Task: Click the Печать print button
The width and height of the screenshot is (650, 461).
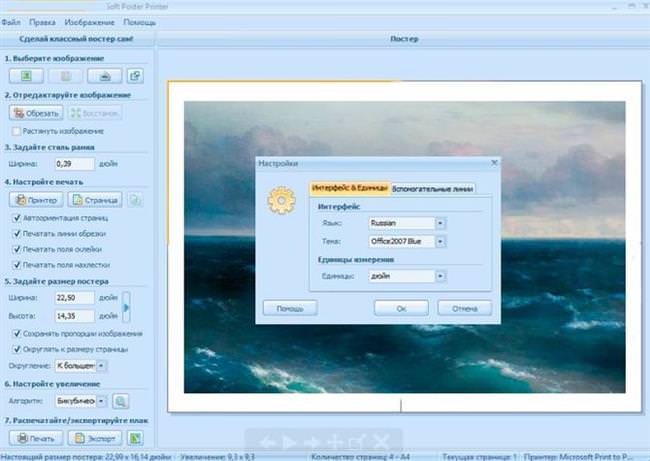Action: point(36,438)
